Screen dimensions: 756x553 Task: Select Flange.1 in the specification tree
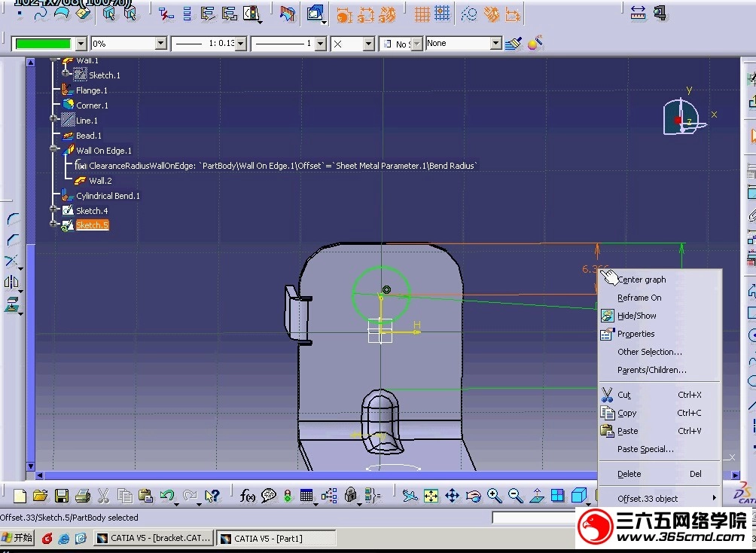(91, 90)
